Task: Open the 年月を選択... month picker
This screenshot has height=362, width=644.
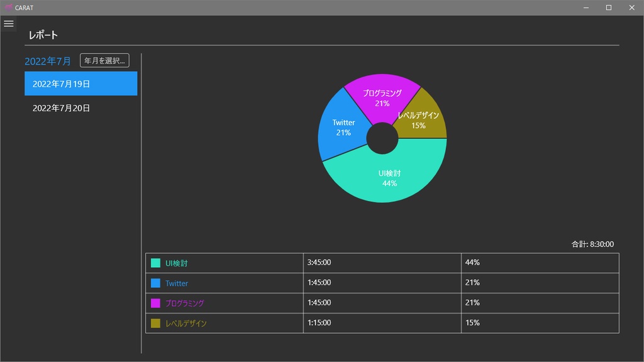Action: pyautogui.click(x=104, y=60)
